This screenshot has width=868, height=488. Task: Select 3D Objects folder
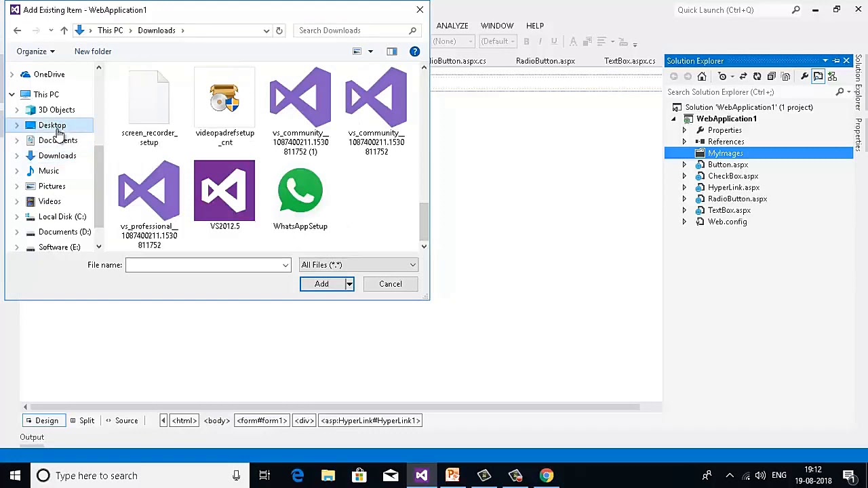pos(56,110)
